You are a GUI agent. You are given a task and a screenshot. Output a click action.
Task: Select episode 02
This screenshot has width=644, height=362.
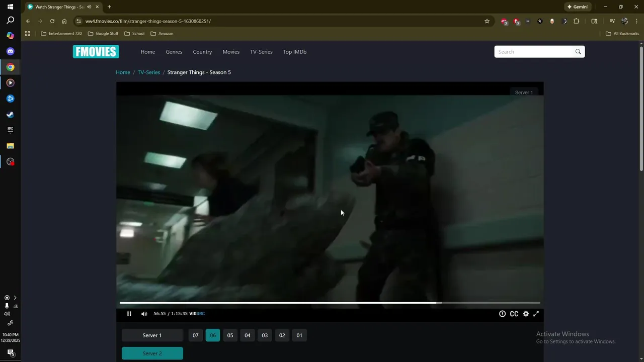282,335
